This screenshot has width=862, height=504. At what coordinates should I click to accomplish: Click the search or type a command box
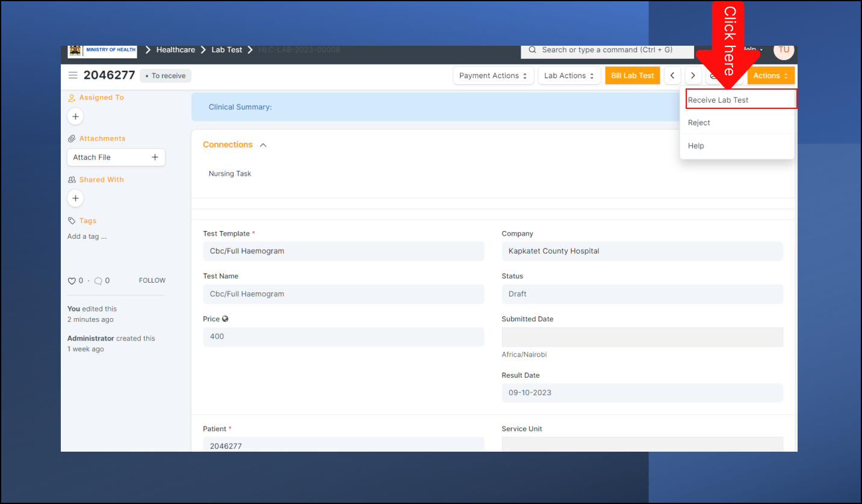607,51
